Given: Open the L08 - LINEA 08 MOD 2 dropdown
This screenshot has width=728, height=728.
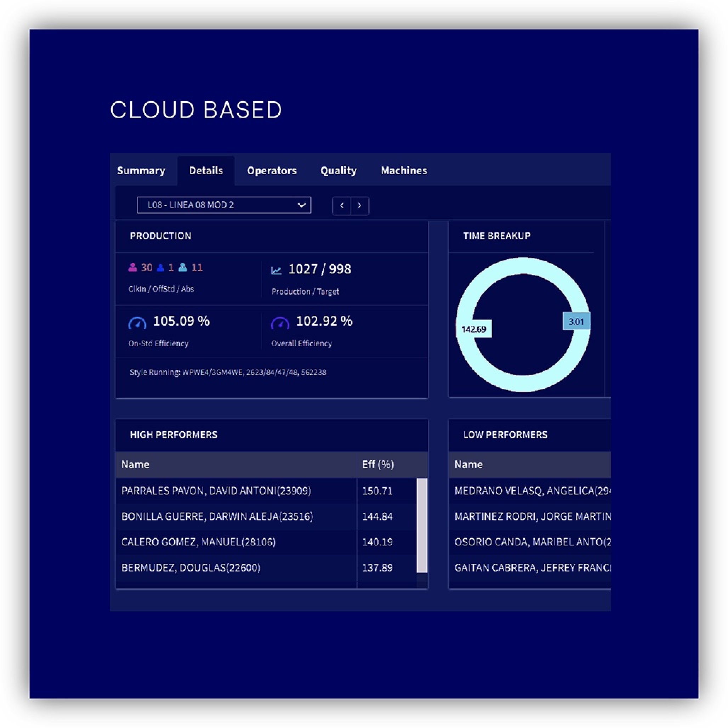Looking at the screenshot, I should coord(224,205).
